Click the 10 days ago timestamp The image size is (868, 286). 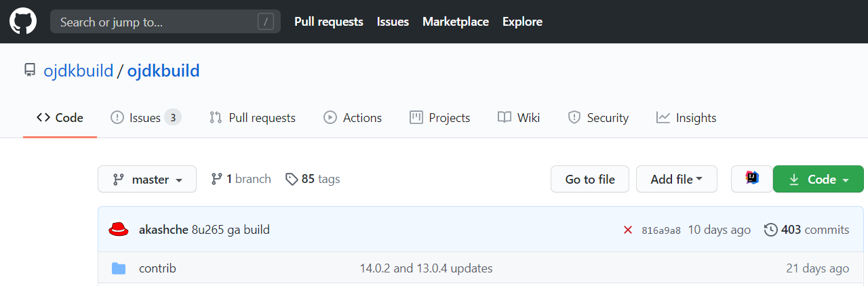click(x=719, y=230)
